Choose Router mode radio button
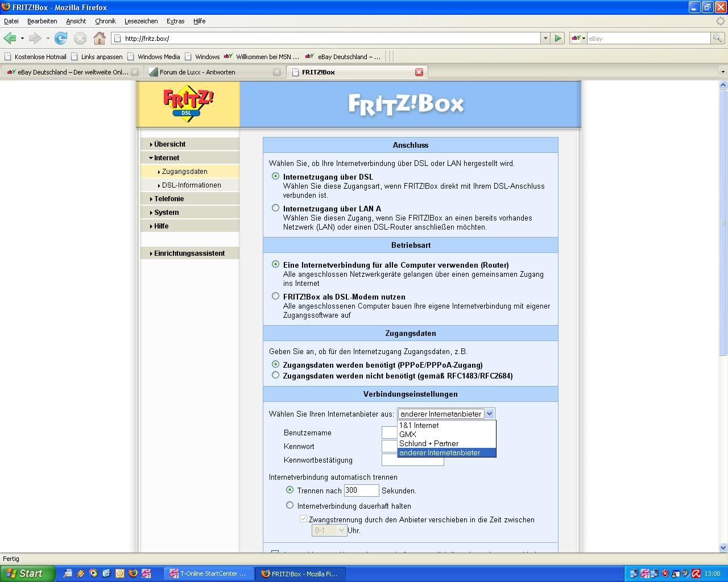Image resolution: width=728 pixels, height=582 pixels. [x=276, y=264]
